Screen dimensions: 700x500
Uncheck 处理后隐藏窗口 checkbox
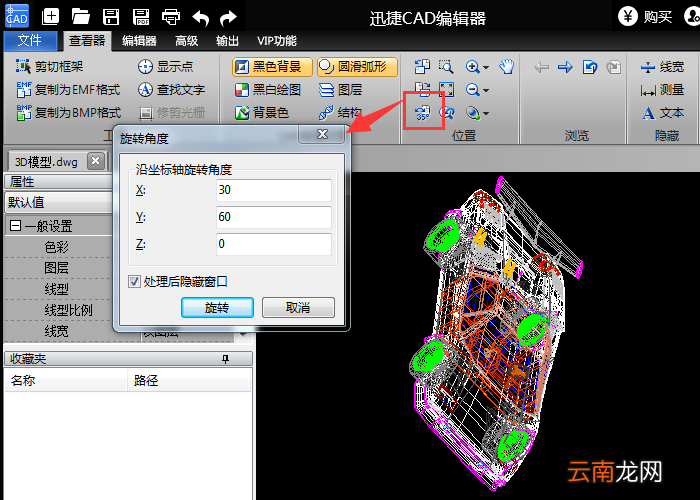coord(134,281)
